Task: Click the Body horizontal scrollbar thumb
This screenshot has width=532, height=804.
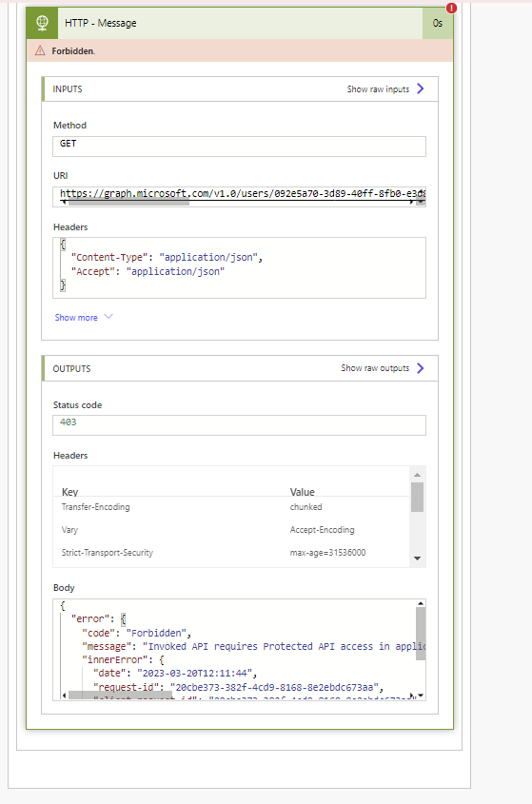Action: (120, 696)
